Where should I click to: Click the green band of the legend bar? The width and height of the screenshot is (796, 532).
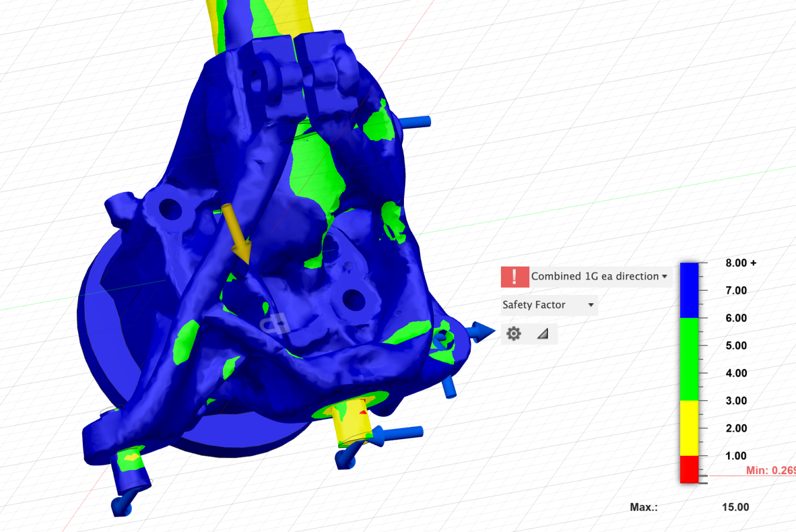click(689, 359)
